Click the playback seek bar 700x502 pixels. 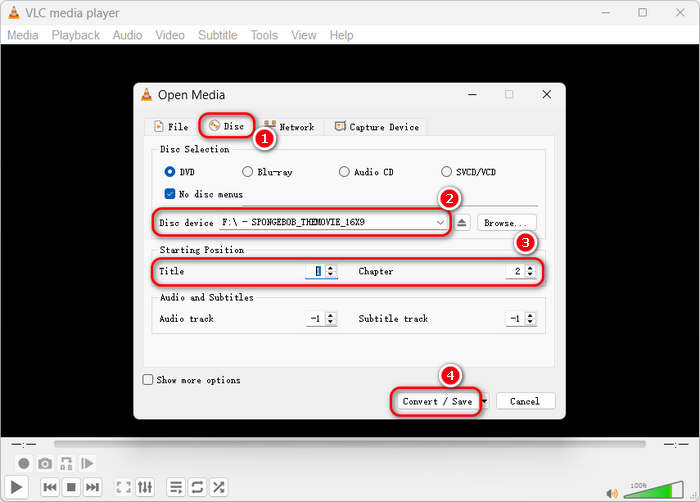pyautogui.click(x=350, y=444)
